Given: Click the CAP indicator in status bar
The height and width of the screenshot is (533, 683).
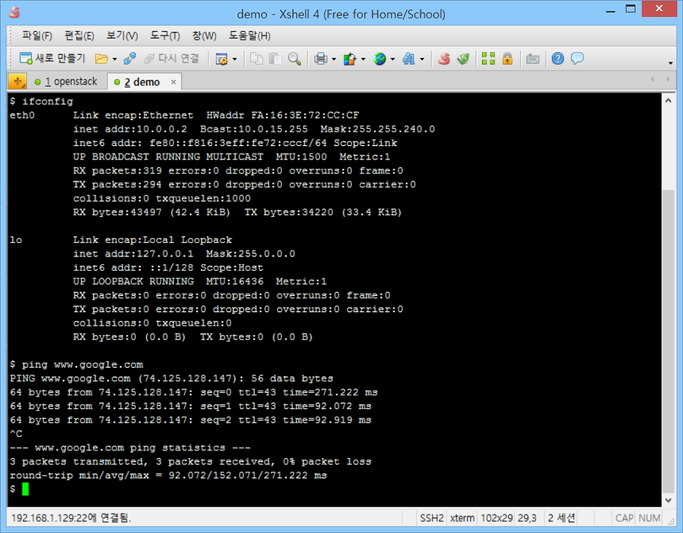Looking at the screenshot, I should [x=624, y=518].
